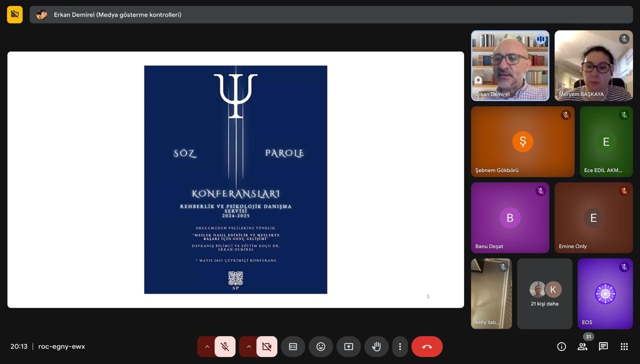Open the emoji reactions button

(x=321, y=347)
